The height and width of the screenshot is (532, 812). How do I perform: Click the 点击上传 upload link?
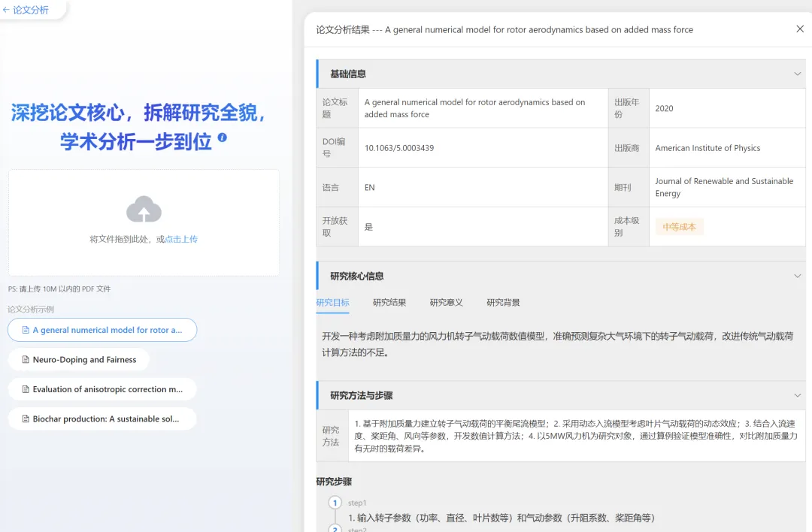pyautogui.click(x=181, y=239)
